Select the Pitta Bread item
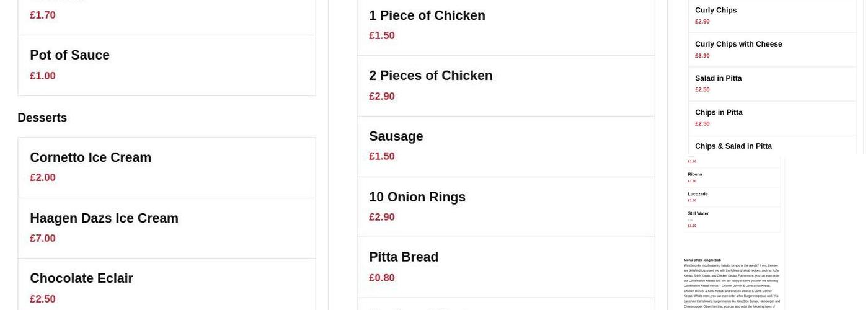The width and height of the screenshot is (868, 310). pos(404,257)
